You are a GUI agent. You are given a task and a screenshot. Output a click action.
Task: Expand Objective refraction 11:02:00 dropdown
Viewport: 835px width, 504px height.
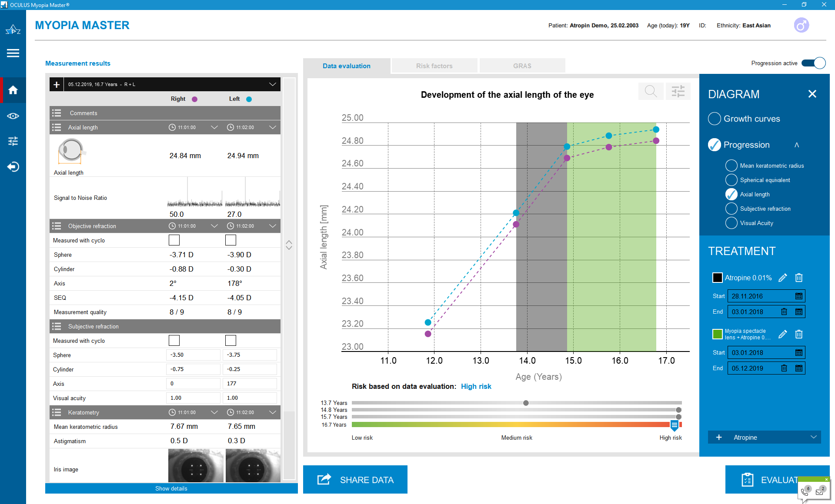coord(272,226)
